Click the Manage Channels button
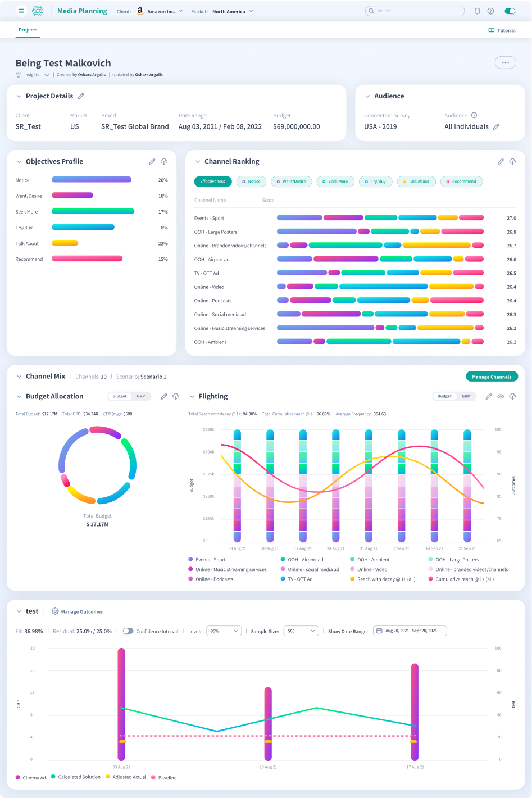This screenshot has height=798, width=532. [x=492, y=377]
